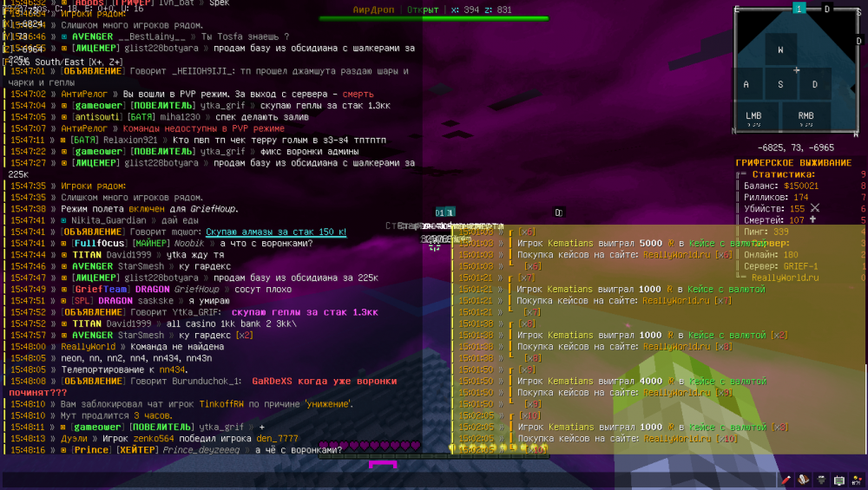This screenshot has height=490, width=868.
Task: Click the all casino 1kk bank 2 3kk message
Action: (x=232, y=323)
